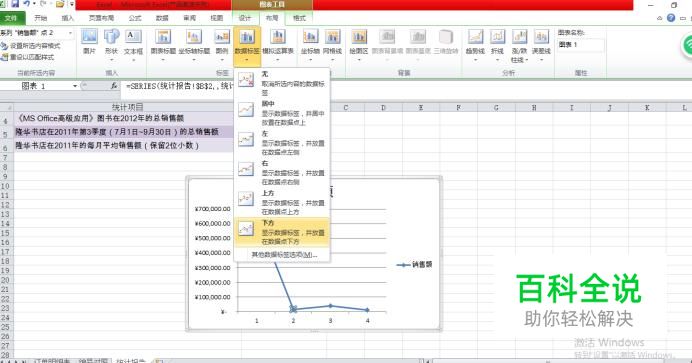Click the 图表名称 chart name field

[580, 45]
